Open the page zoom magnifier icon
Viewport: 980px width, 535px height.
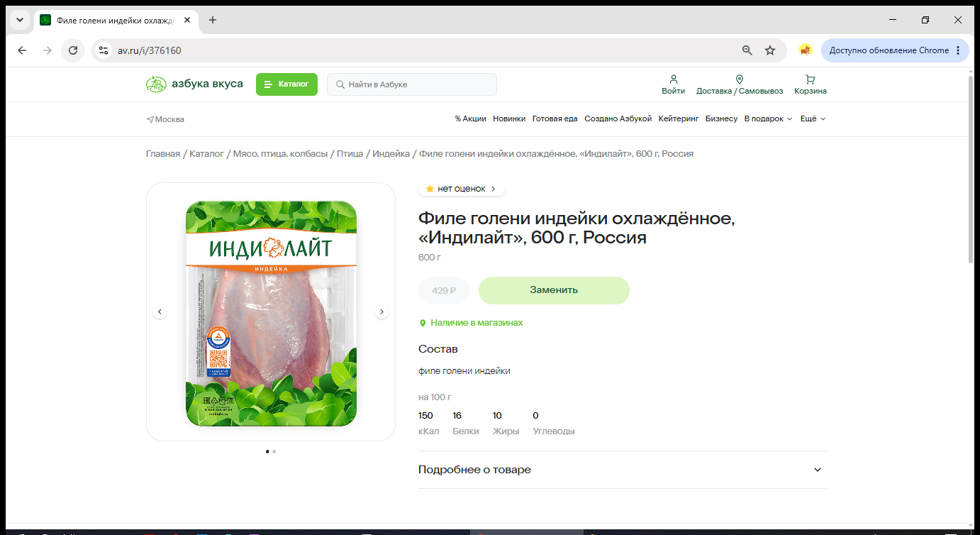click(747, 50)
